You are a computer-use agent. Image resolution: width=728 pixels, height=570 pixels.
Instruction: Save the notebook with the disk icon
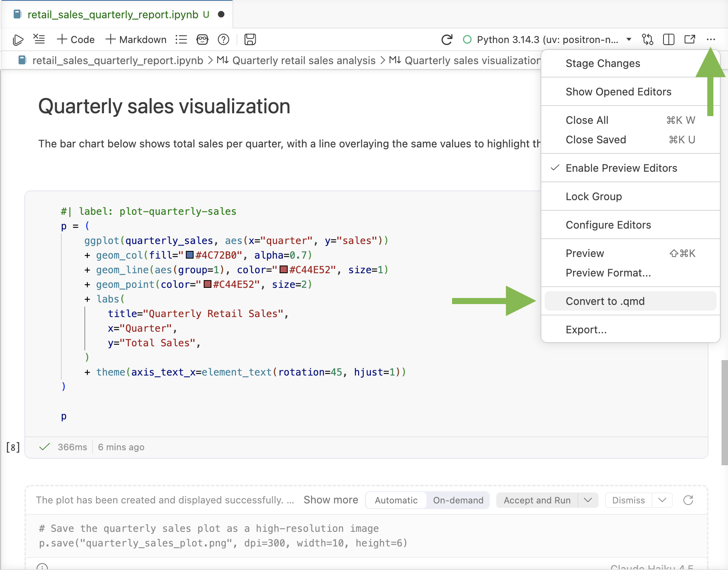[250, 39]
